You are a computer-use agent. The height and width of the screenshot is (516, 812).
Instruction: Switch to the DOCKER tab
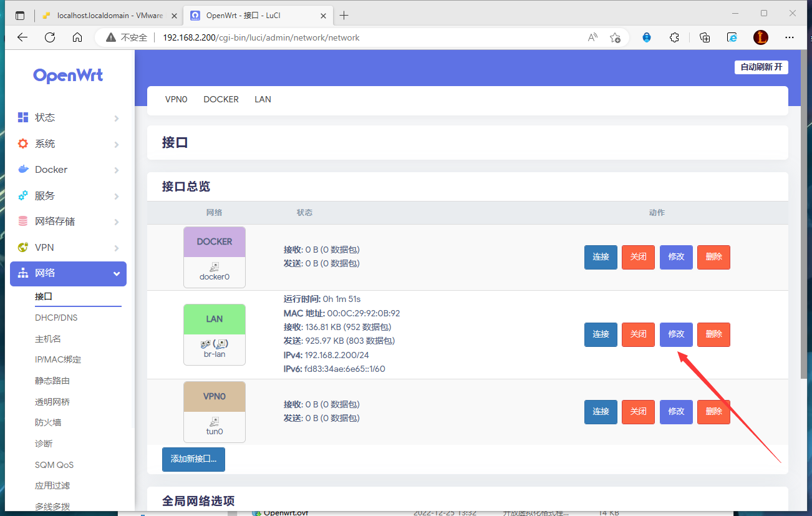[221, 99]
